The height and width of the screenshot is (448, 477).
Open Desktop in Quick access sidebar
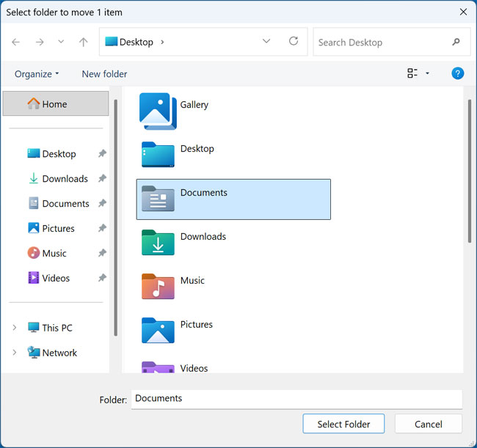coord(59,154)
